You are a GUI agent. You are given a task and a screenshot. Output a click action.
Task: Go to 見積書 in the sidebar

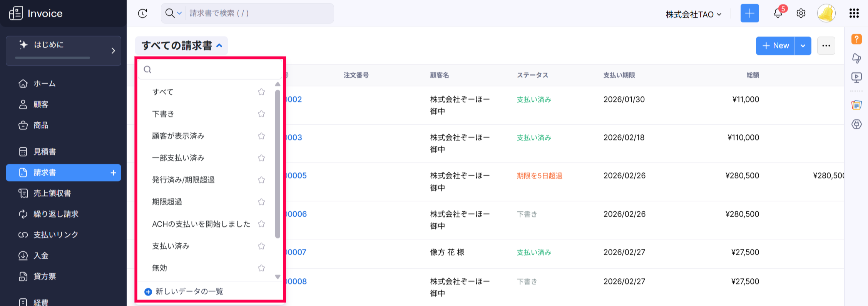[45, 152]
